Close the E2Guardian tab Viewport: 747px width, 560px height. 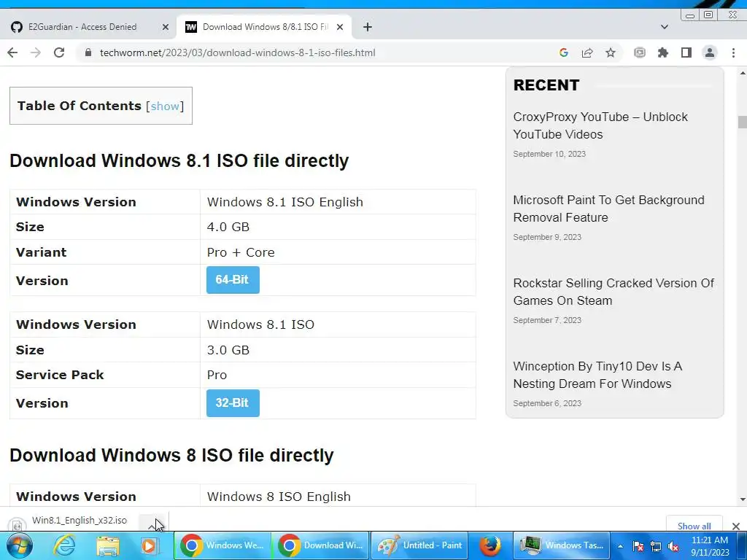(166, 27)
